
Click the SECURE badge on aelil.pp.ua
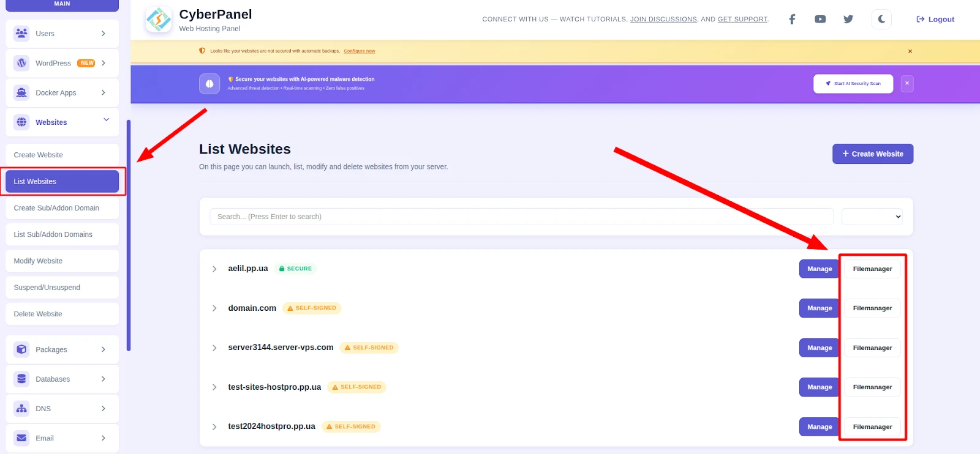pyautogui.click(x=295, y=269)
